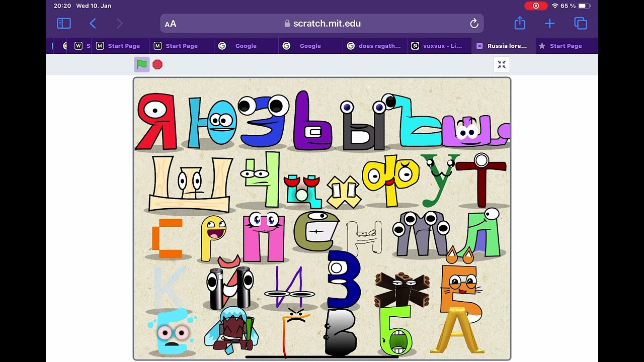Tap the pale yellow letter Х sprite

(344, 191)
